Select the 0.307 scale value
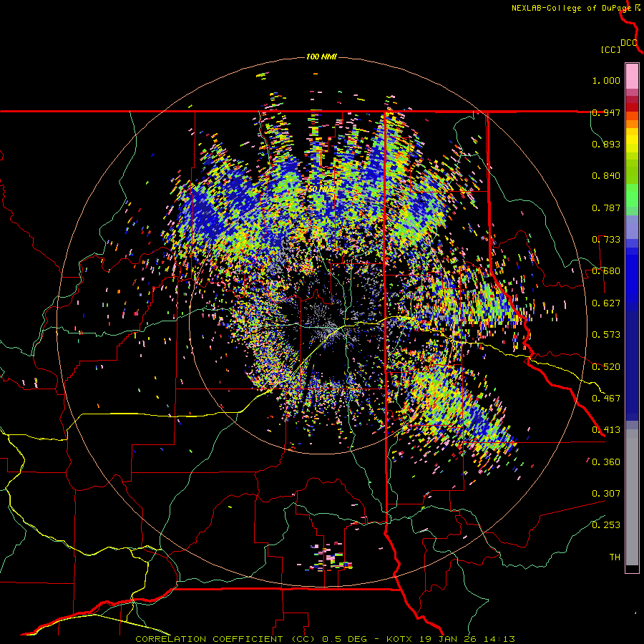This screenshot has height=644, width=644. pos(606,494)
